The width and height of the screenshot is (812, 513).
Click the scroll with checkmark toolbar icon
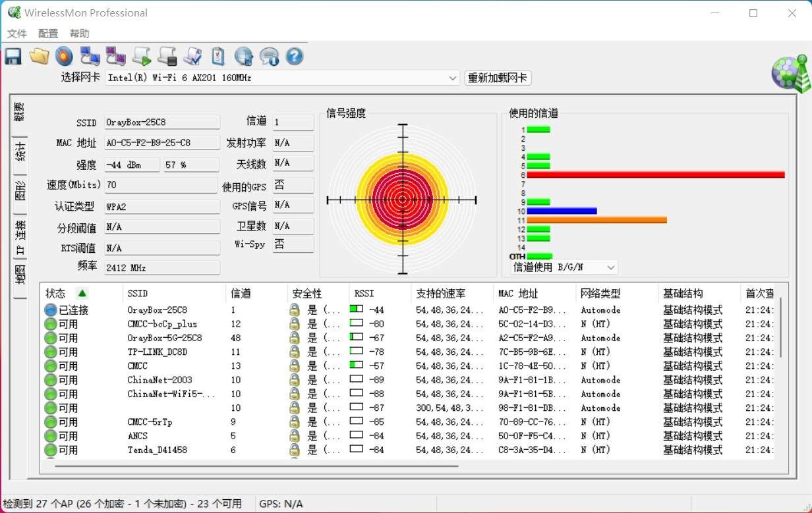coord(192,56)
